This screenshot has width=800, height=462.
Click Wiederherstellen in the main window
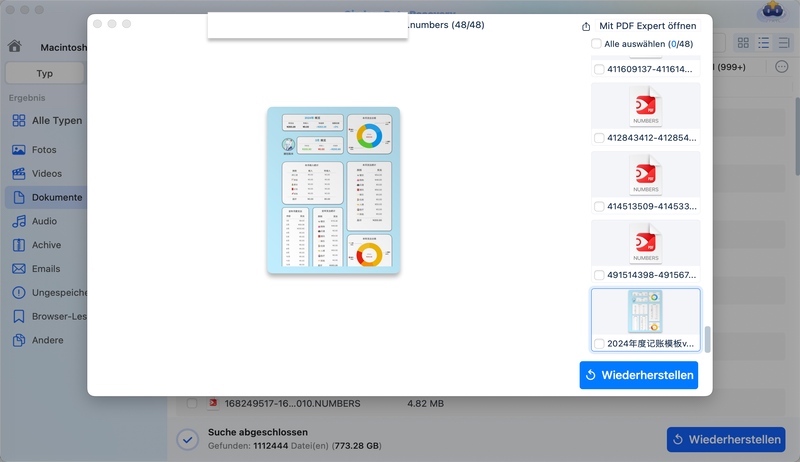point(726,440)
